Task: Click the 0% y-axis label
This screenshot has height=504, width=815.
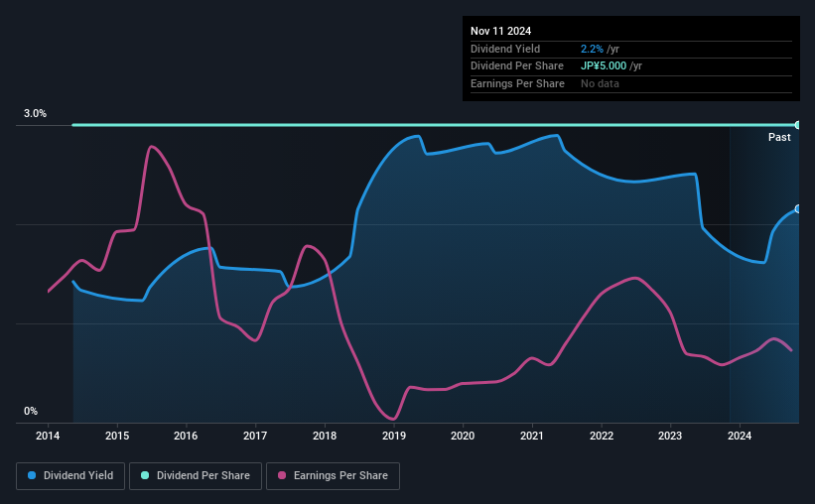Action: coord(31,411)
